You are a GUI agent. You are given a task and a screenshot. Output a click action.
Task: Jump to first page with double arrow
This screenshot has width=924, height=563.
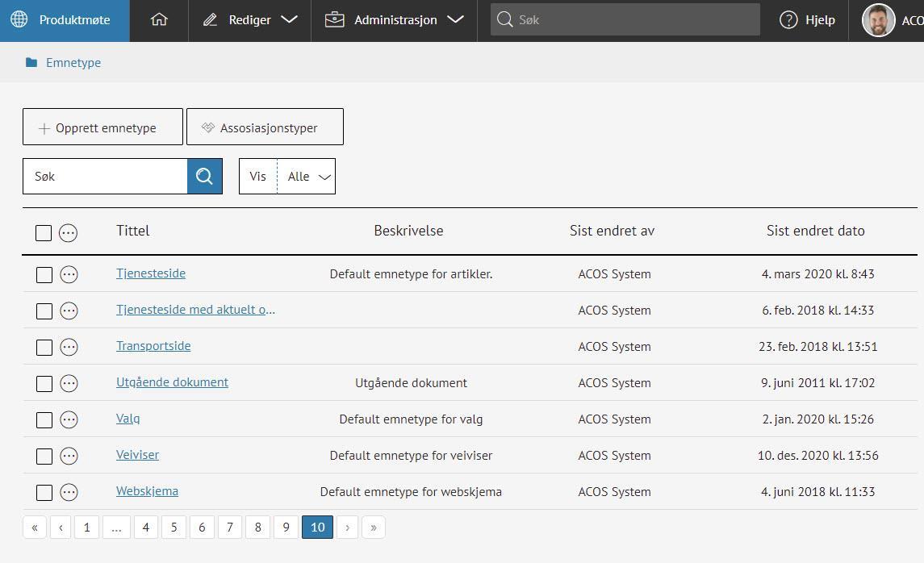point(35,528)
